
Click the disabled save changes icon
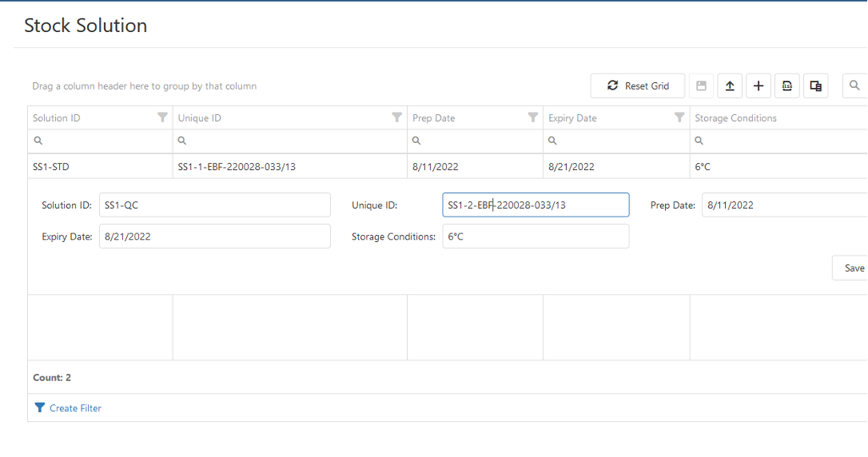pos(701,86)
